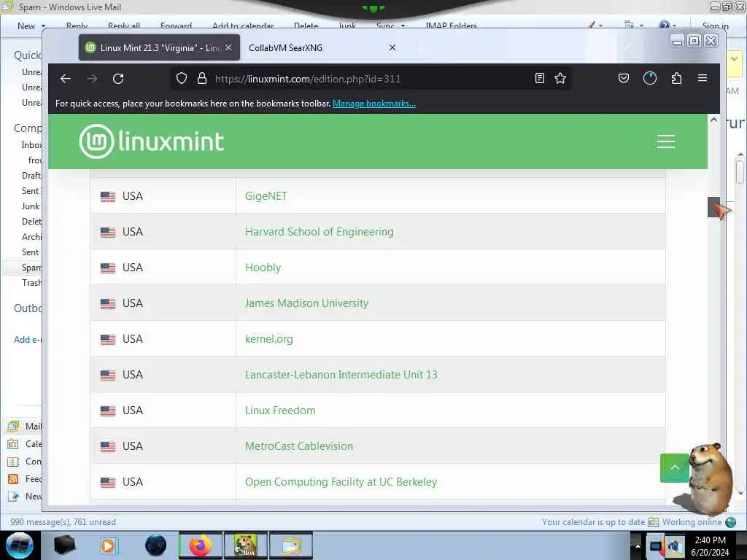Image resolution: width=747 pixels, height=560 pixels.
Task: Open the Extensions puzzle-piece icon
Action: (676, 79)
